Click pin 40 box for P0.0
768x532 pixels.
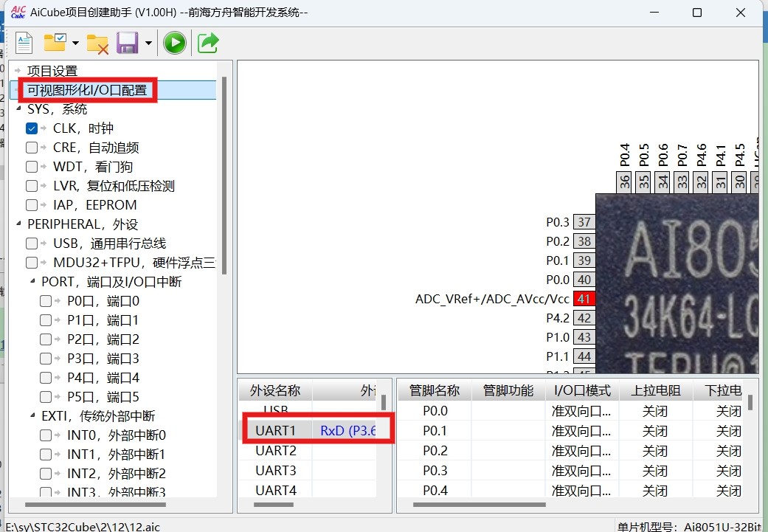tap(584, 280)
